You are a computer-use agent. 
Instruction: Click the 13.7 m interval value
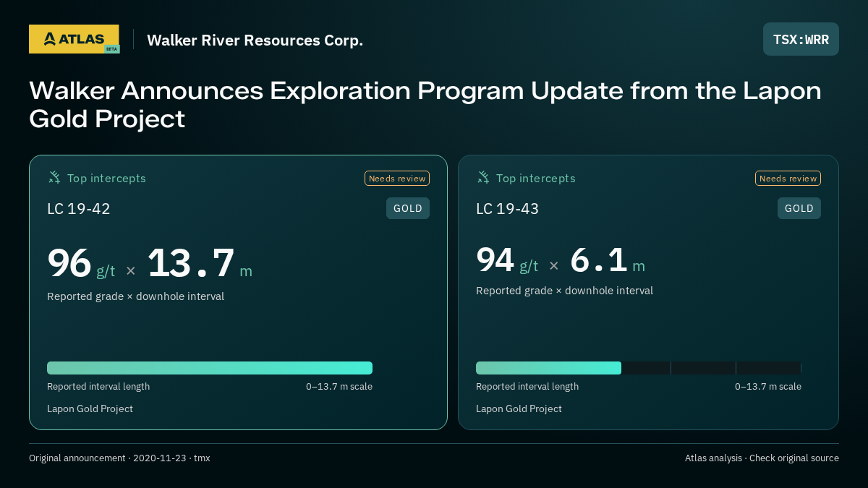pyautogui.click(x=200, y=263)
